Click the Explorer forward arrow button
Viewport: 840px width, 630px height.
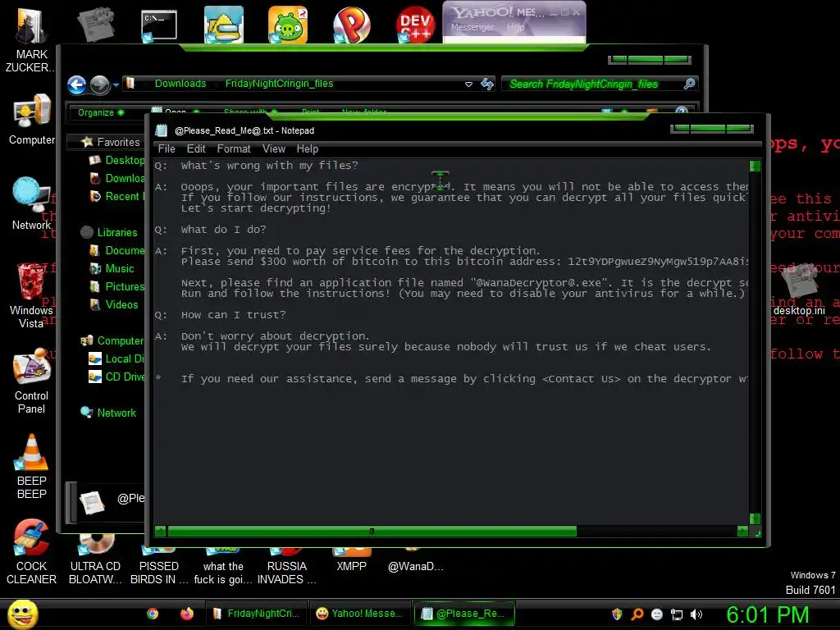99,84
